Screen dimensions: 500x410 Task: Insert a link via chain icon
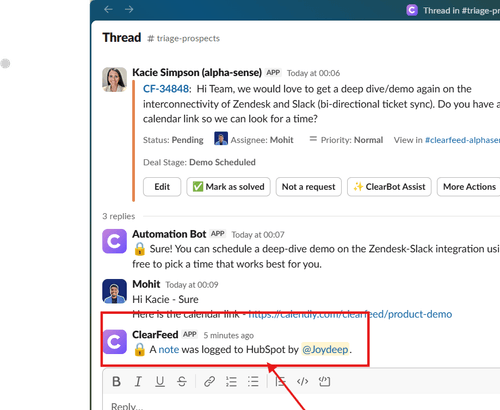(x=209, y=381)
